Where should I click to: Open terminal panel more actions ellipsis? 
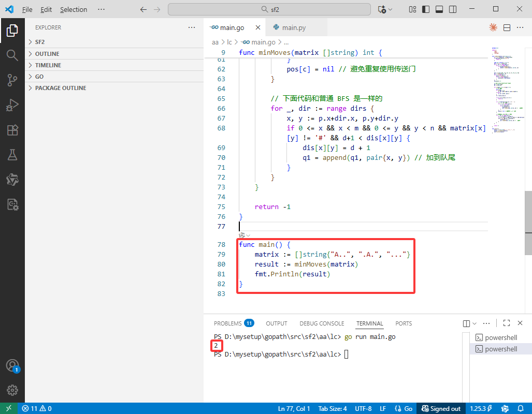(486, 323)
